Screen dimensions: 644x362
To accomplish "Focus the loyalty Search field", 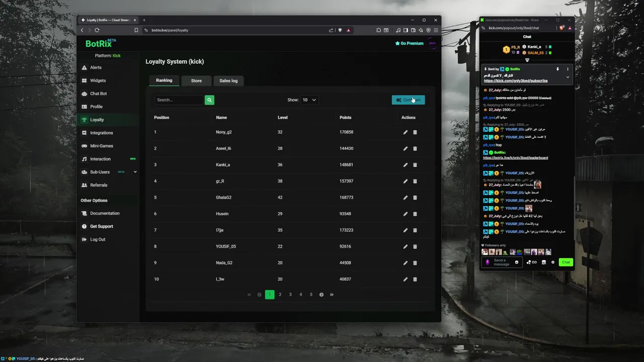I will 179,100.
